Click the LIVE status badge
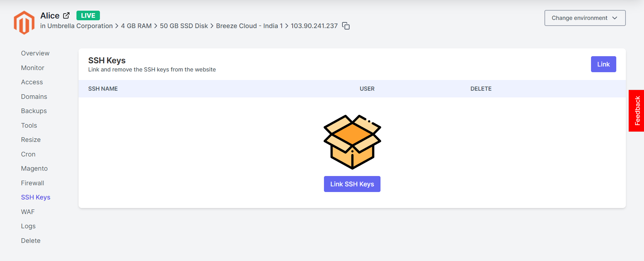This screenshot has width=644, height=261. click(88, 16)
